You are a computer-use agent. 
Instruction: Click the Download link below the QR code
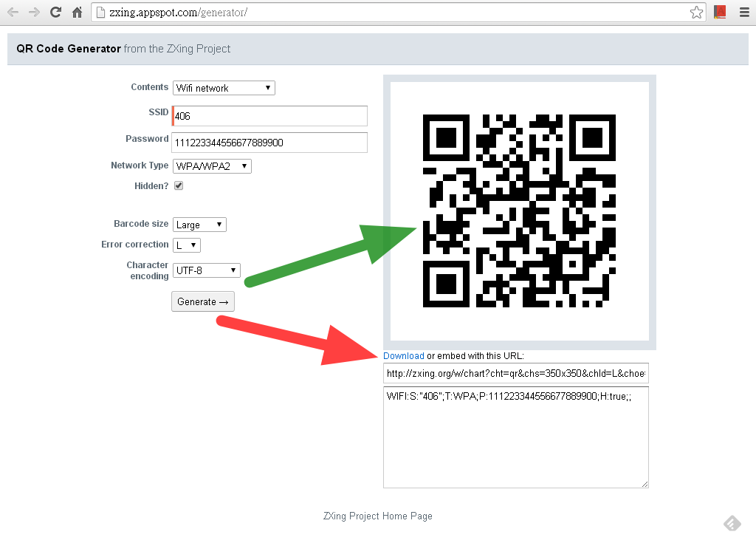(404, 356)
